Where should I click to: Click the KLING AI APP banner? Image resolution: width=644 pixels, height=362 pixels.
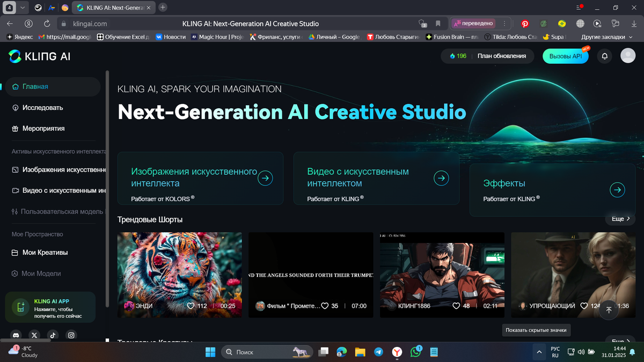click(50, 307)
